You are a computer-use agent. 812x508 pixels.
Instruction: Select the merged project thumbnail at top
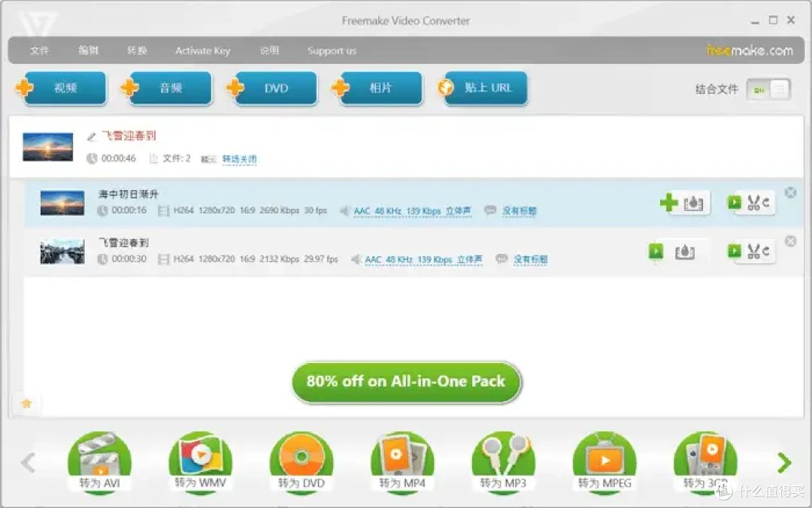pos(47,147)
